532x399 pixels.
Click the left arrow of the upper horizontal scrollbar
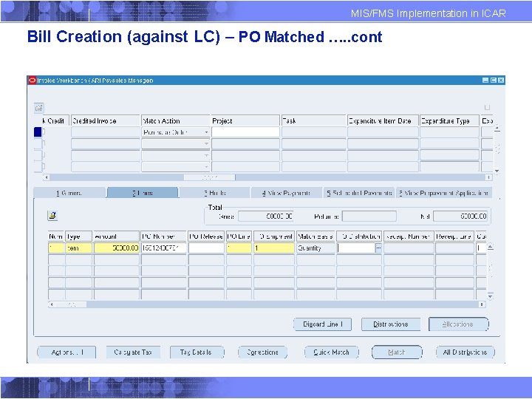[x=47, y=177]
